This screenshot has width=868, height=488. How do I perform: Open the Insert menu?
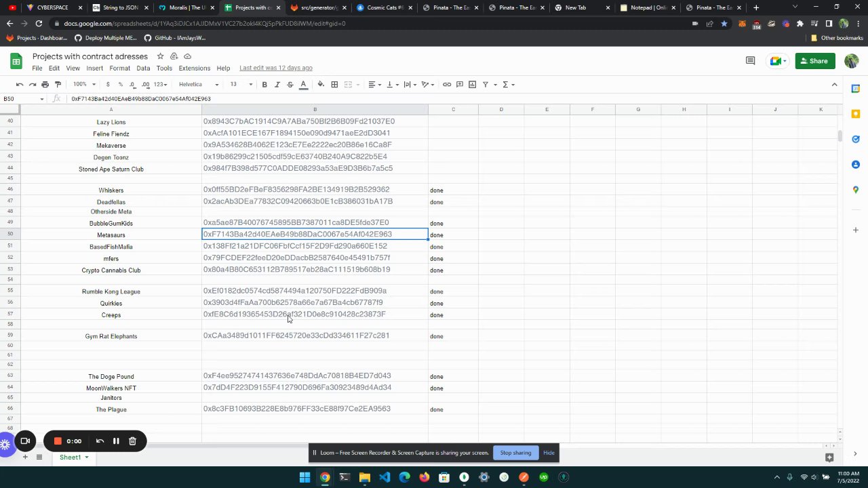(95, 68)
